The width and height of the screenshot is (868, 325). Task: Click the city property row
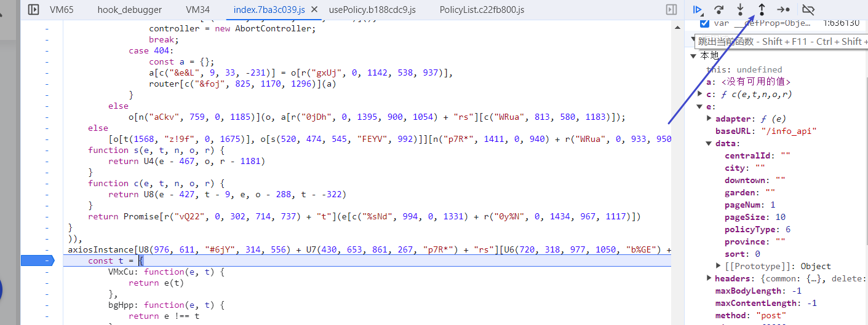pyautogui.click(x=745, y=168)
